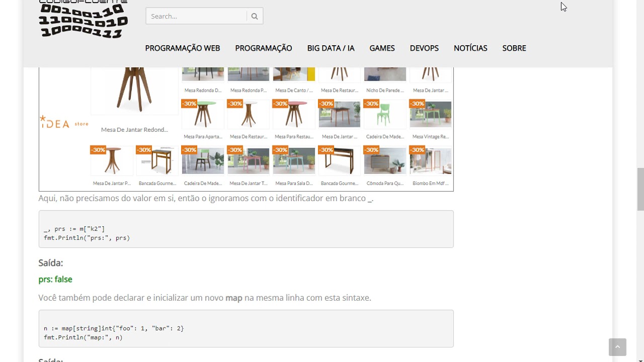Open the green Cadeira De Made... chair ad
This screenshot has height=362, width=644.
(x=385, y=114)
